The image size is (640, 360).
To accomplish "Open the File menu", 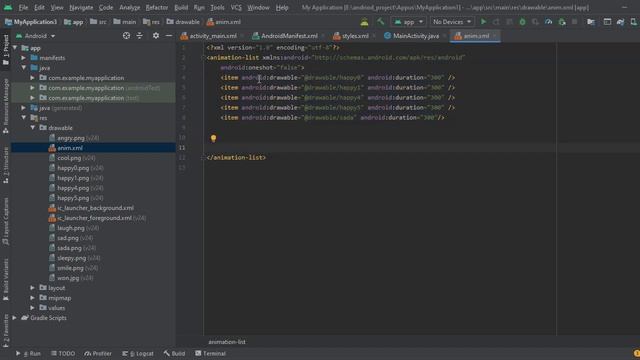I will tap(23, 7).
